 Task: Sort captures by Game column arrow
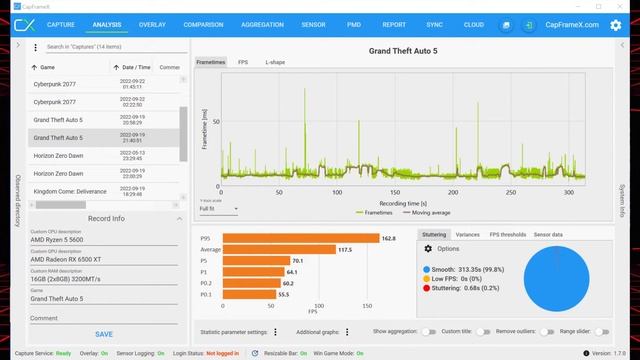pos(34,67)
